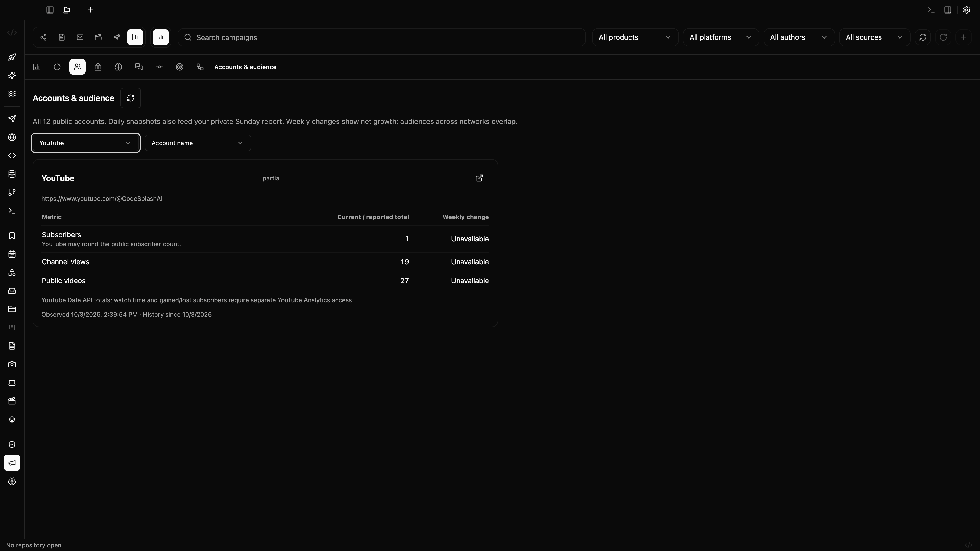Open the mail icon in the campaigns toolbar

pos(80,37)
